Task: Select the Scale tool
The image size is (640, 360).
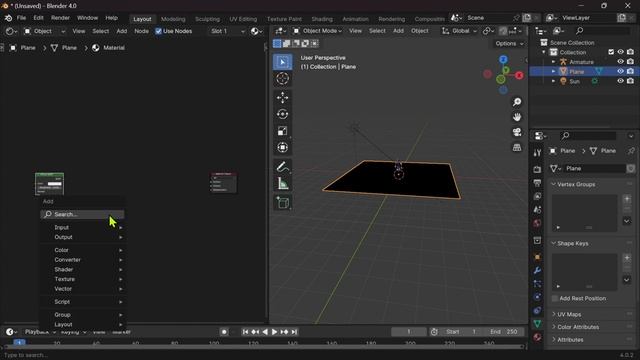Action: pos(282,131)
